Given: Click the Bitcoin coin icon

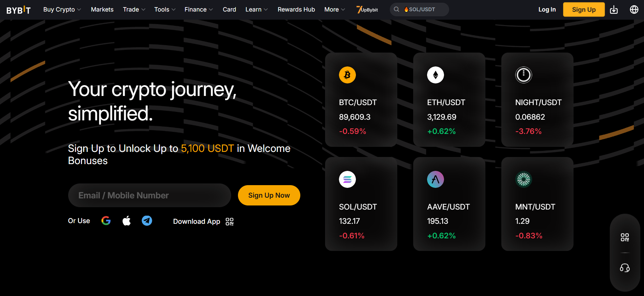Looking at the screenshot, I should click(347, 75).
